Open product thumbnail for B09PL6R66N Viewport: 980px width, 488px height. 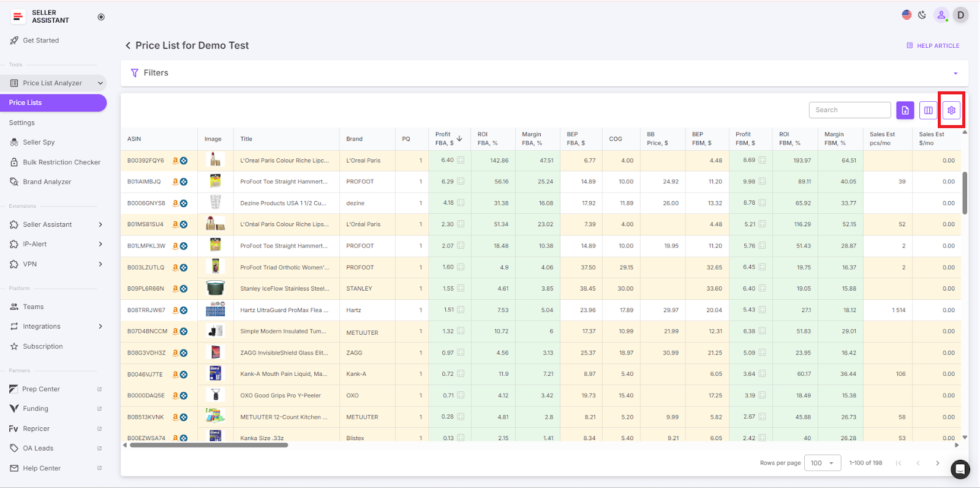click(x=215, y=288)
